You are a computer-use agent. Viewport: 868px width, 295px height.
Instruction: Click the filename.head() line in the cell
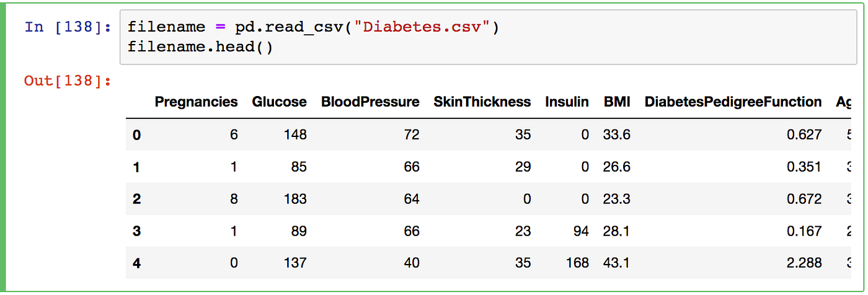pyautogui.click(x=200, y=47)
